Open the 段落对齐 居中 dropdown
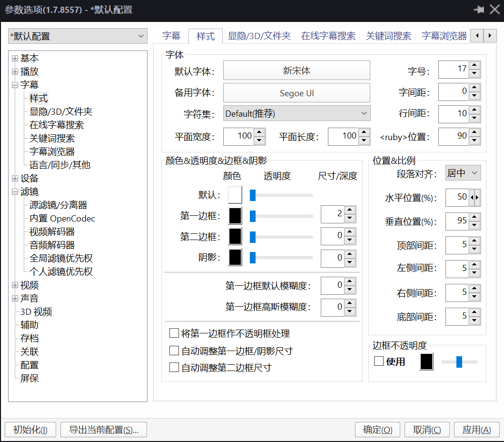The height and width of the screenshot is (442, 504). tap(463, 173)
